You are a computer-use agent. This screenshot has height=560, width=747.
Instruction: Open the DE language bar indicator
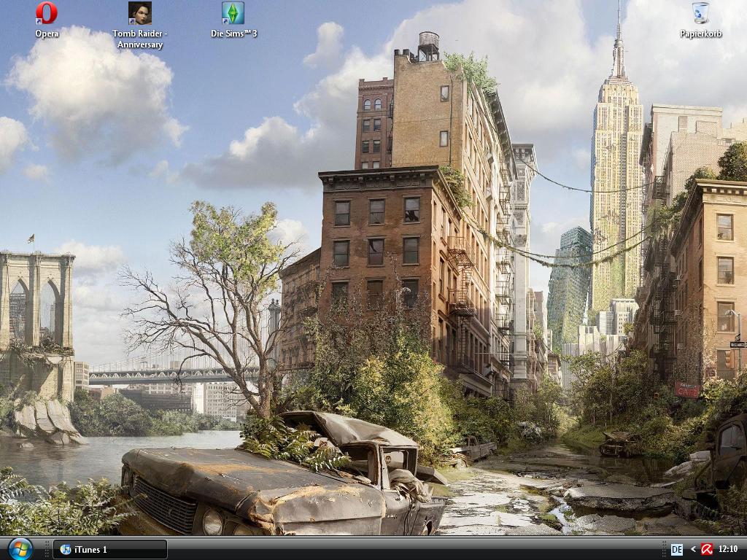(676, 549)
